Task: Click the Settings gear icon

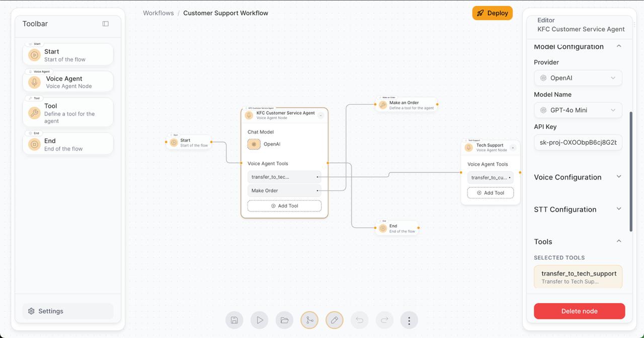Action: coord(31,311)
